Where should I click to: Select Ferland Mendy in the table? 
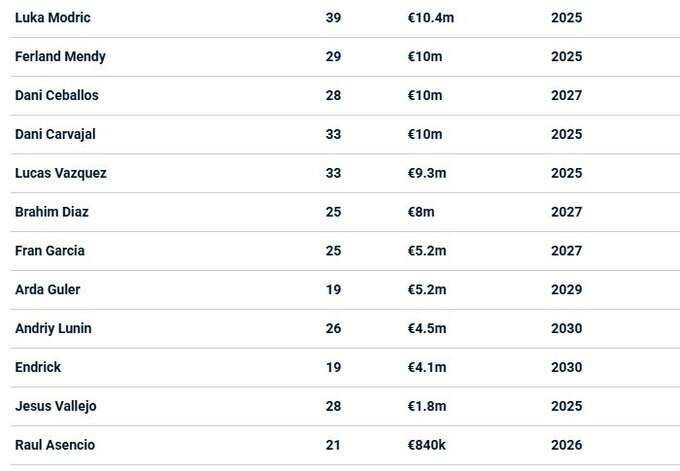click(x=60, y=57)
